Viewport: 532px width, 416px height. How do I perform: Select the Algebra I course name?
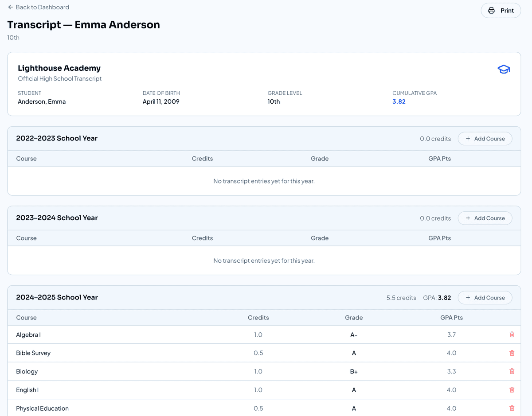click(28, 334)
